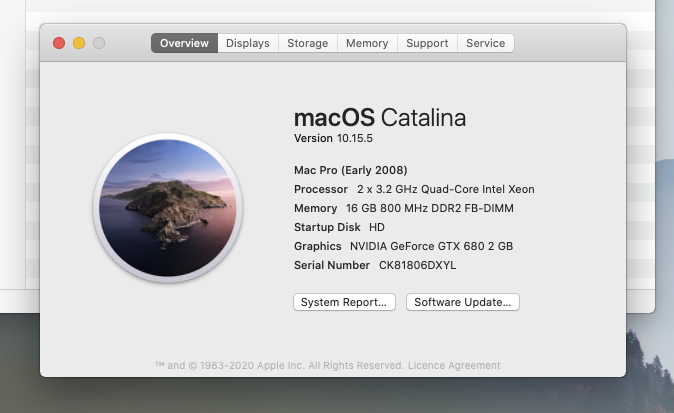Click the System Report... button
The height and width of the screenshot is (413, 674).
(x=344, y=302)
